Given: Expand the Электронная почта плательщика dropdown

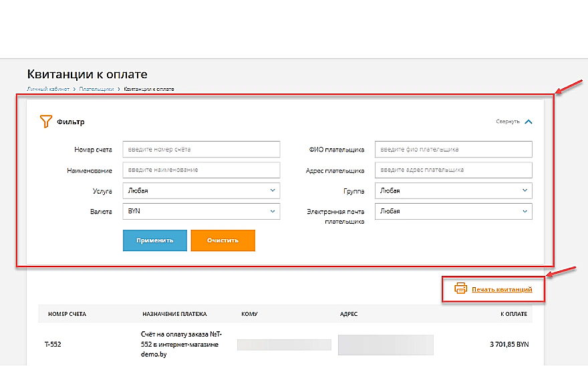Looking at the screenshot, I should tap(454, 211).
